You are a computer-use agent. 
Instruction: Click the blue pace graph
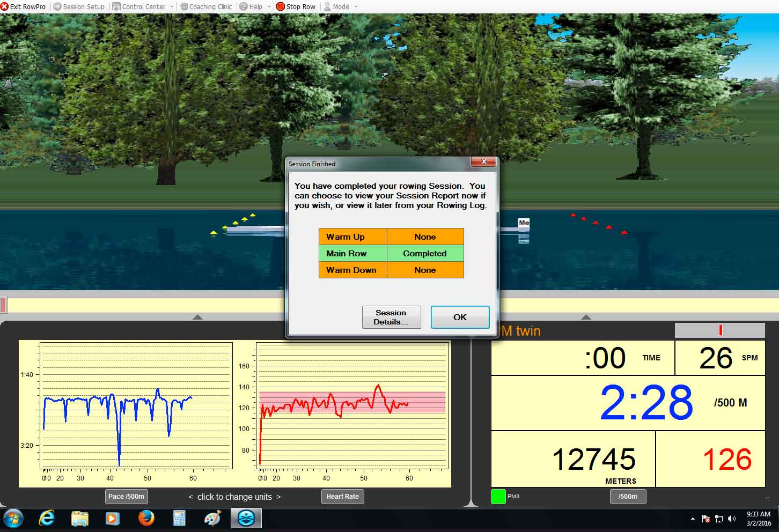click(136, 407)
